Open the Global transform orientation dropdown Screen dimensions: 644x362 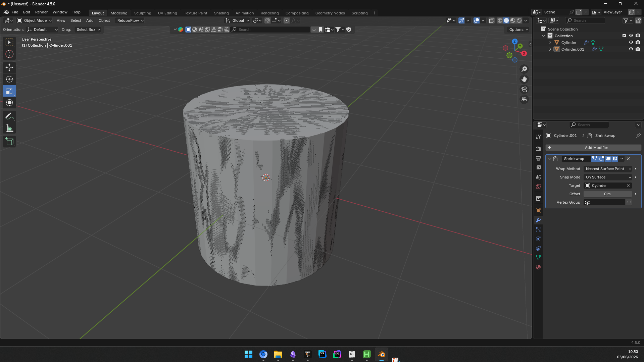pyautogui.click(x=237, y=20)
